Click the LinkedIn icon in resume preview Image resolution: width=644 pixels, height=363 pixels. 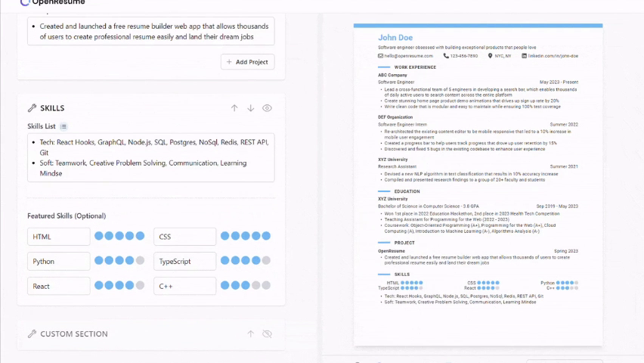[x=524, y=56]
